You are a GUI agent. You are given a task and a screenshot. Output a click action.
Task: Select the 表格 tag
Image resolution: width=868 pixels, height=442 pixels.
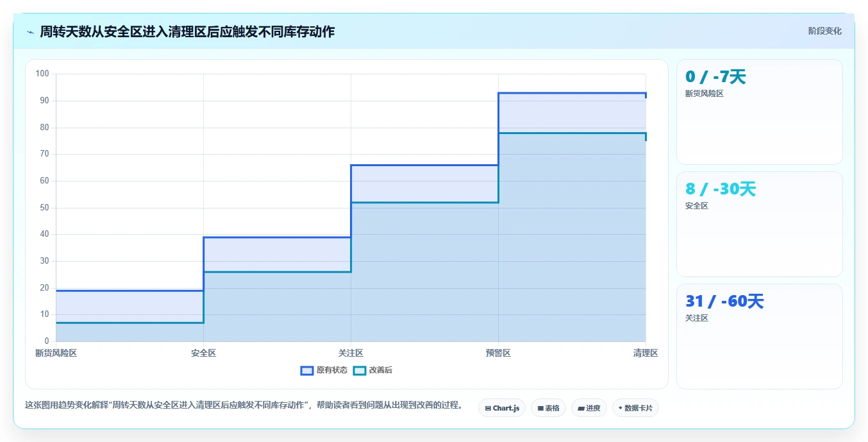[548, 408]
